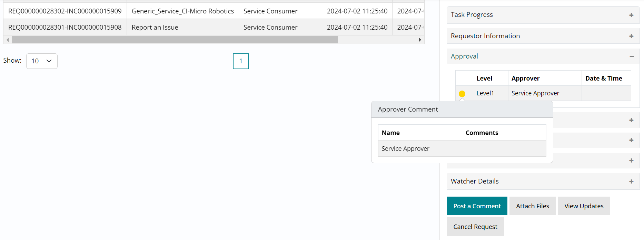This screenshot has height=240, width=644.
Task: Collapse Approval section via the minus icon
Action: click(x=631, y=56)
